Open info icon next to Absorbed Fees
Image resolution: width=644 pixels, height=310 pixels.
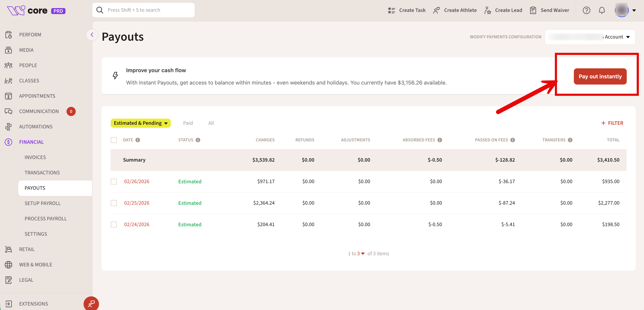pos(440,140)
